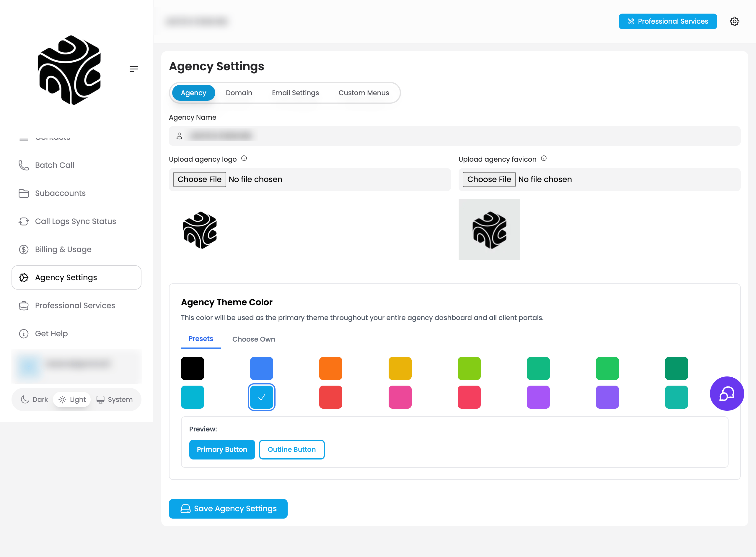The width and height of the screenshot is (756, 557).
Task: Switch to Dark theme mode
Action: [x=34, y=400]
